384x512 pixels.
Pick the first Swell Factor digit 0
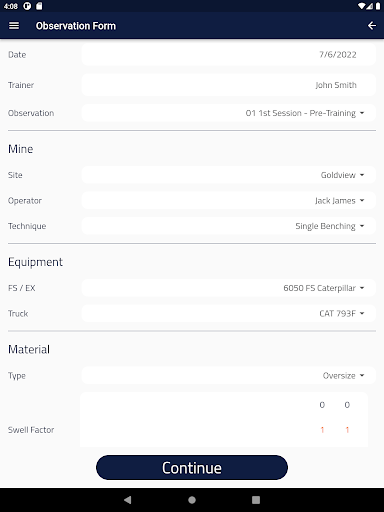(322, 405)
